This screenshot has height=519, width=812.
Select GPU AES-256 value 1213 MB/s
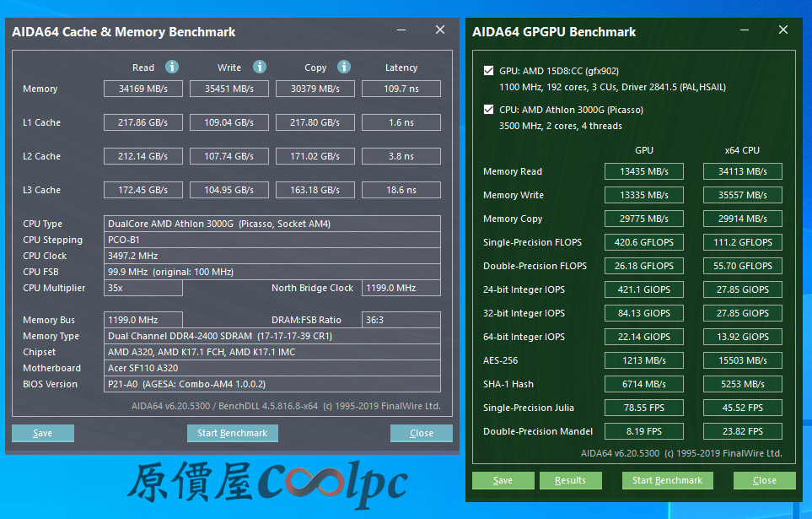click(644, 360)
